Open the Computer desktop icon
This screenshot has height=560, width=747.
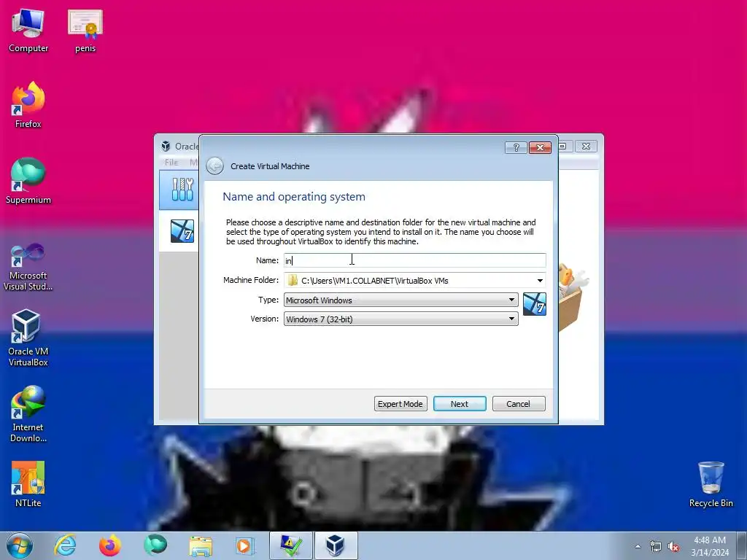coord(28,31)
